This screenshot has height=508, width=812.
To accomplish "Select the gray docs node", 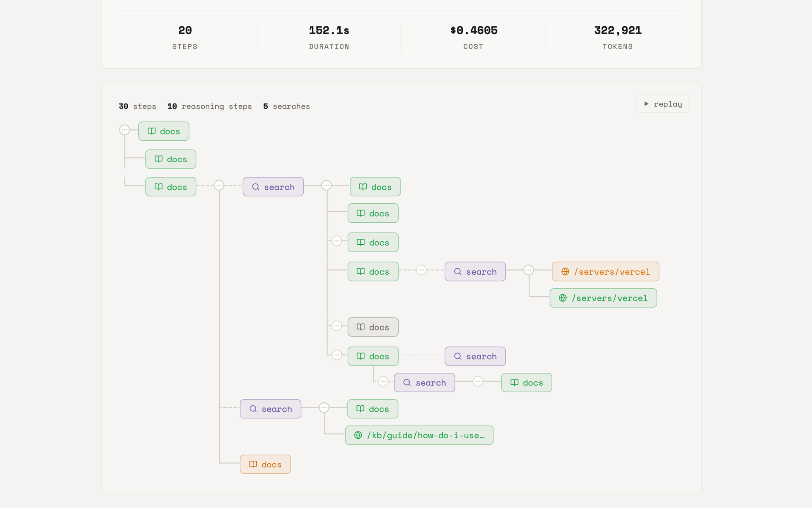I will pyautogui.click(x=373, y=327).
